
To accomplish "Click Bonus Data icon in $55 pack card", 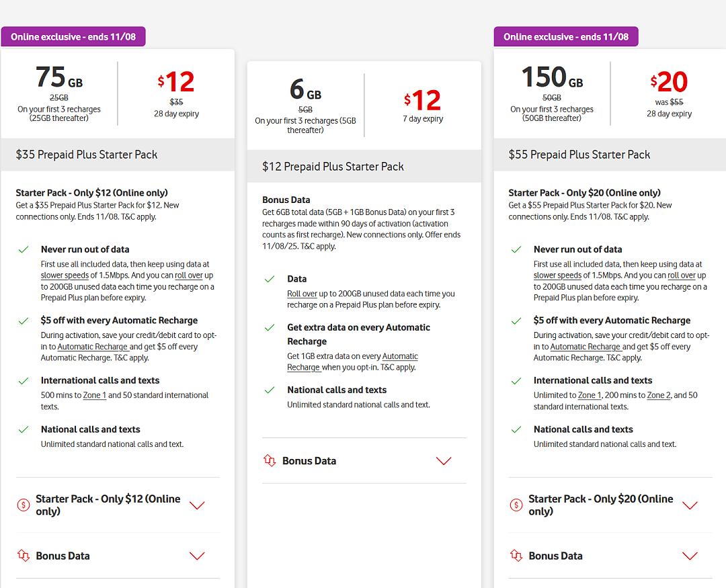I will [516, 555].
